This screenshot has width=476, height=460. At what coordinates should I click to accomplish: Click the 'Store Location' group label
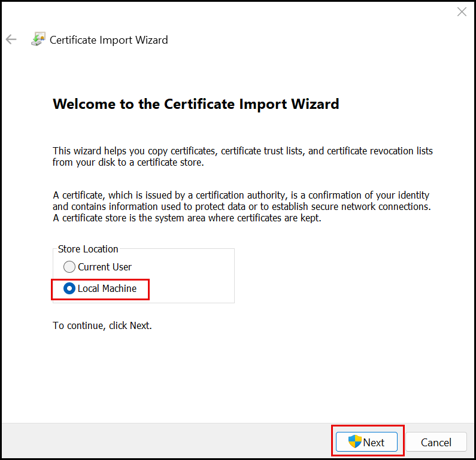pos(88,249)
